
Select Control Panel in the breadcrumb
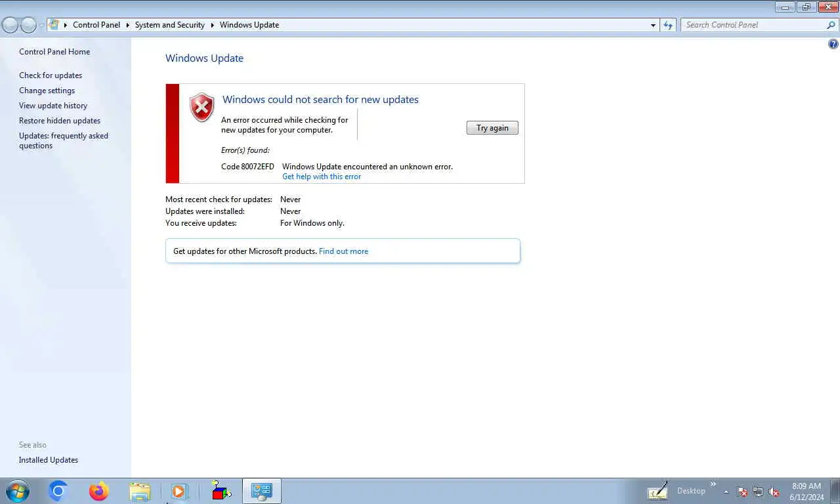tap(96, 25)
